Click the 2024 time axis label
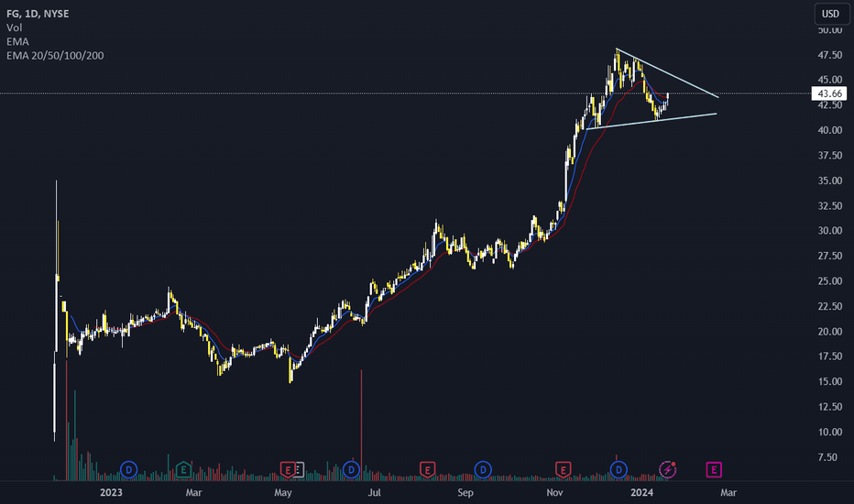 (641, 493)
